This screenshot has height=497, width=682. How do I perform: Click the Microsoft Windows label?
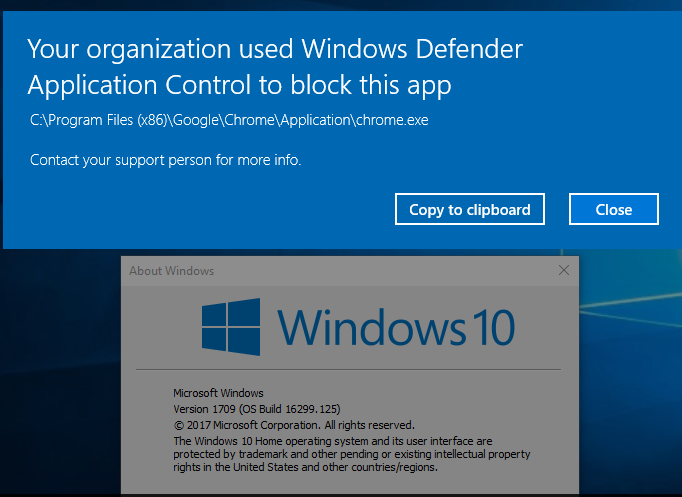pyautogui.click(x=218, y=393)
